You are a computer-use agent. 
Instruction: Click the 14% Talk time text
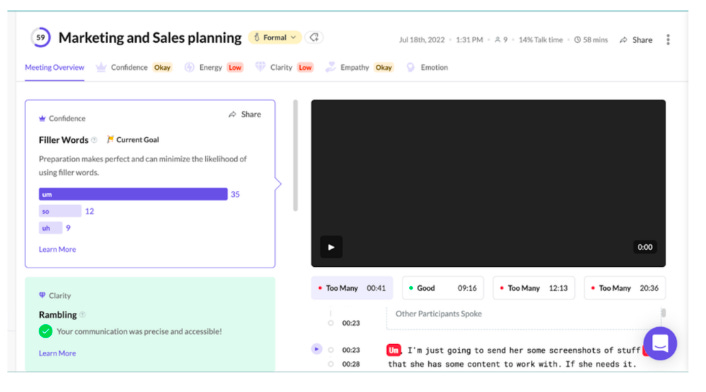(x=540, y=40)
